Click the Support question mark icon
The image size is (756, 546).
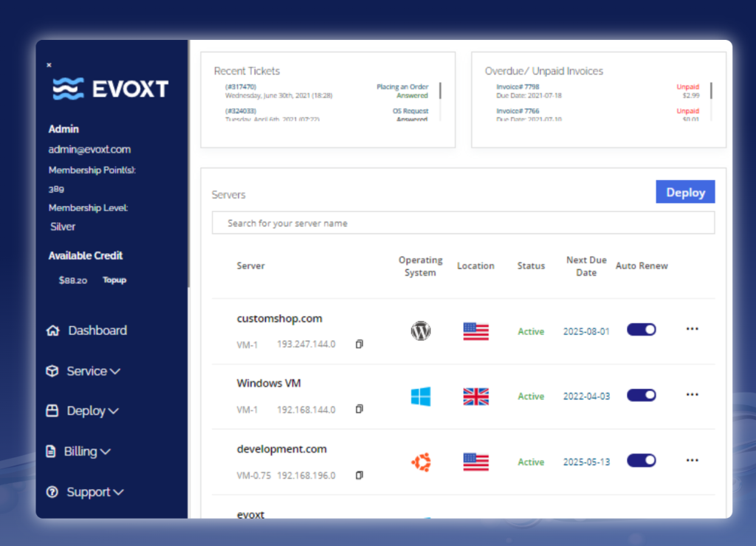[52, 491]
